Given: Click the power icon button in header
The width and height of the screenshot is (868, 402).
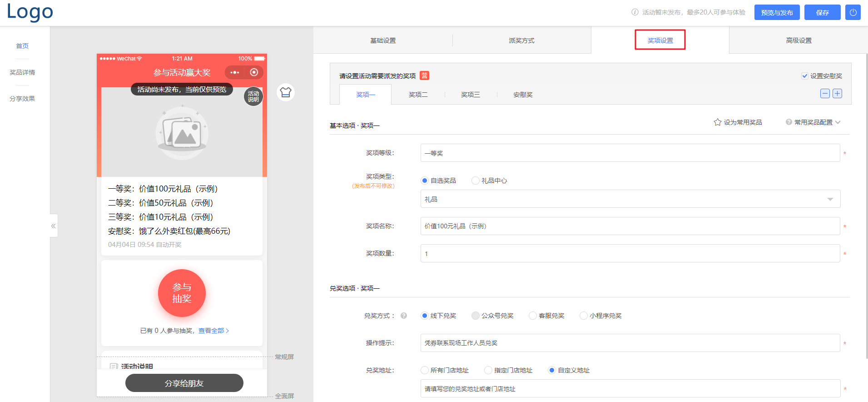Looking at the screenshot, I should [853, 12].
